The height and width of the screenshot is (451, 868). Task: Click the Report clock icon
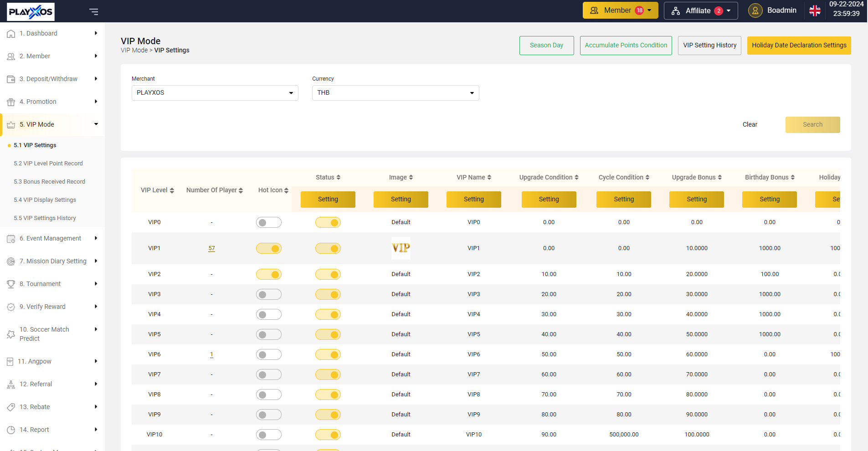pos(10,429)
